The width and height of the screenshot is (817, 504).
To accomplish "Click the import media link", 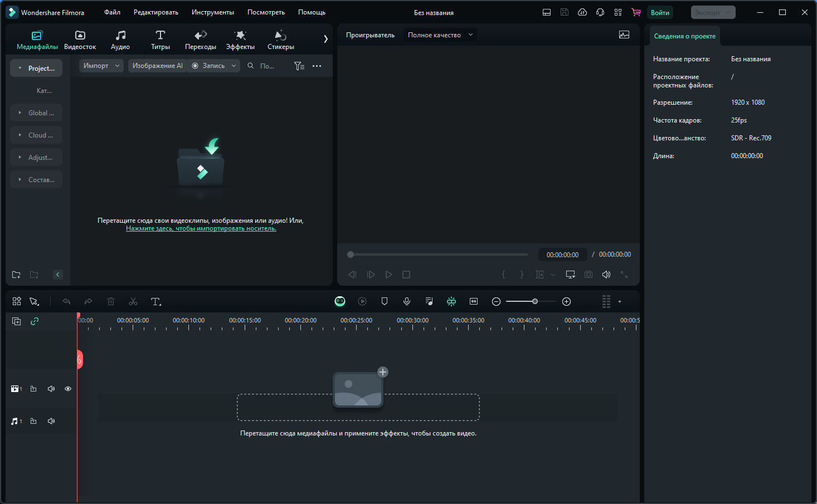I will (201, 228).
